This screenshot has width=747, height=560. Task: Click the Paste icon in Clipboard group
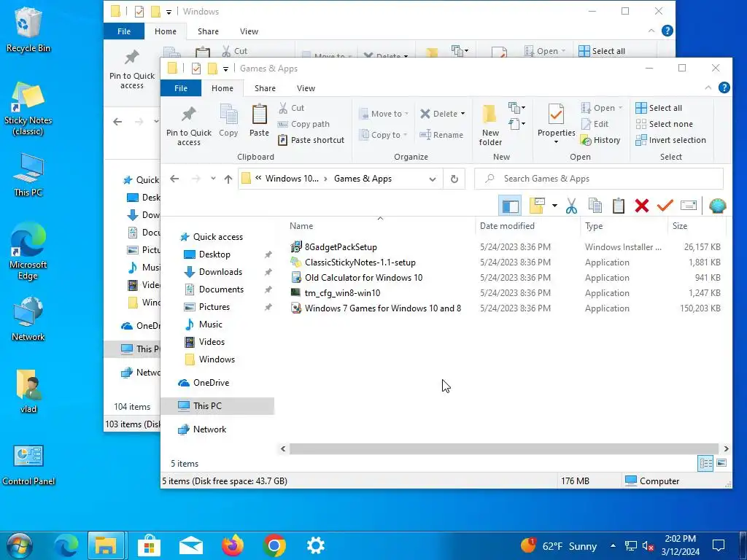(259, 121)
